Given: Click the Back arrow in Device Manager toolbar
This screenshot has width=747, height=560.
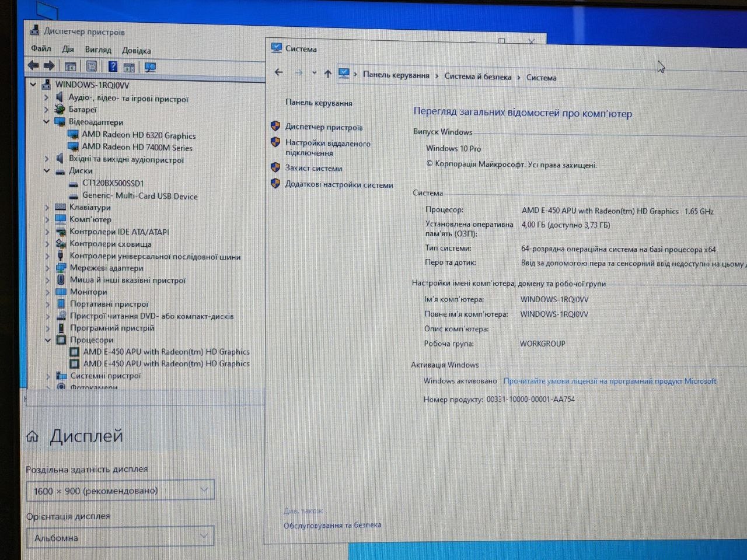Looking at the screenshot, I should click(33, 65).
